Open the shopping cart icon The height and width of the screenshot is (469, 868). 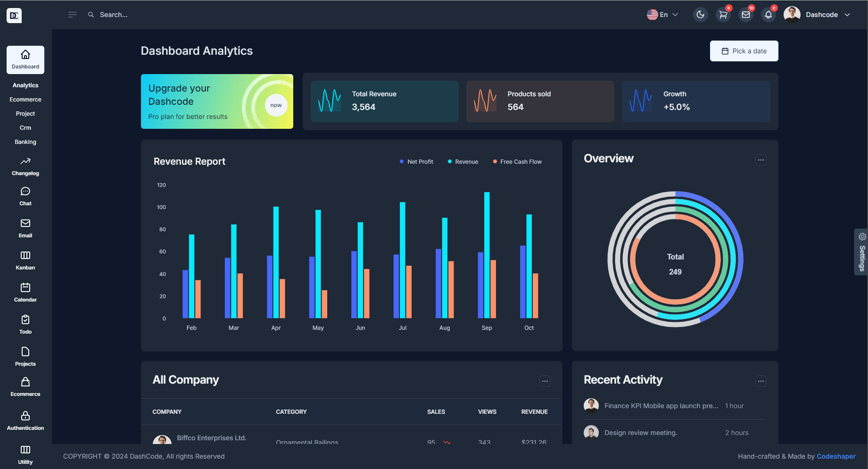723,15
